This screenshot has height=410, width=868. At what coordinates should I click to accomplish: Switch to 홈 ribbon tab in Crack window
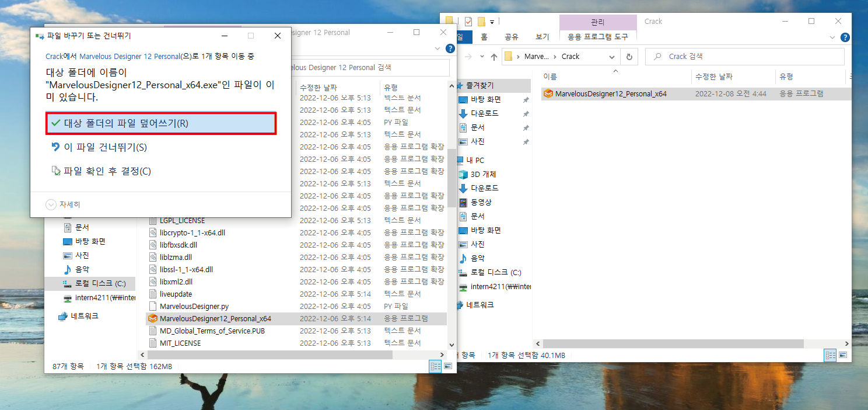484,37
